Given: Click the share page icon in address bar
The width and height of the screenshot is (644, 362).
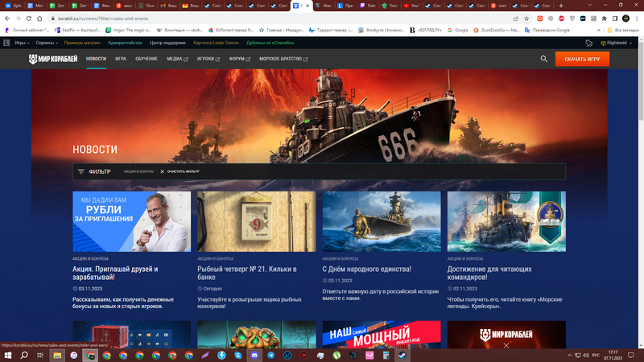Looking at the screenshot, I should click(515, 19).
